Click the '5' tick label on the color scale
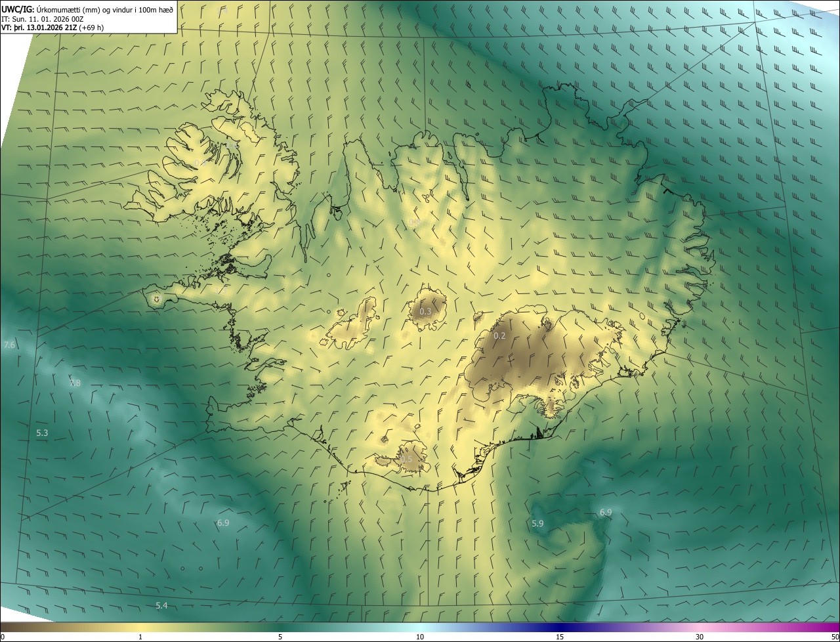 pos(280,637)
